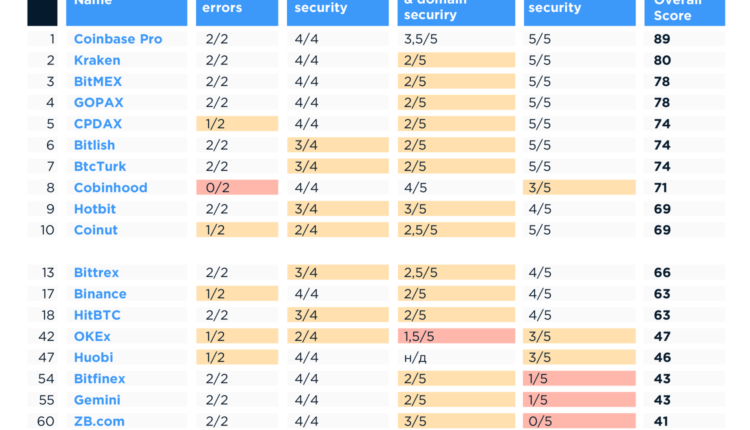Click Cobinhood's red 0/2 errors cell

click(x=236, y=187)
